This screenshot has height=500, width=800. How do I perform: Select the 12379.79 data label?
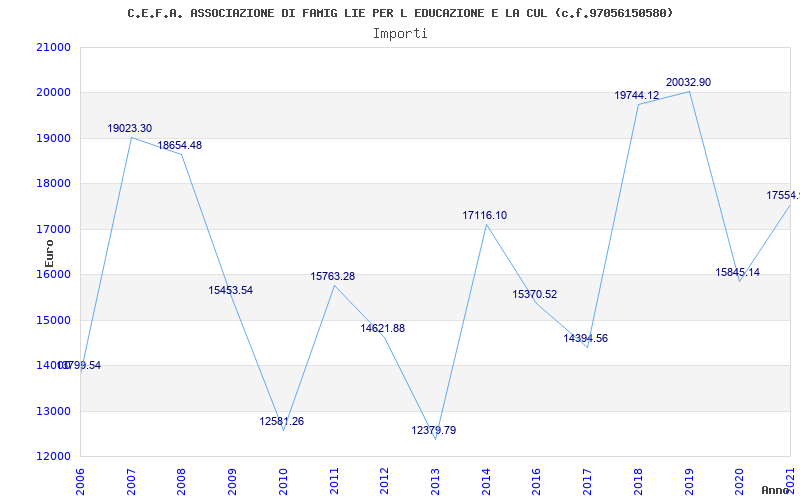coord(434,431)
